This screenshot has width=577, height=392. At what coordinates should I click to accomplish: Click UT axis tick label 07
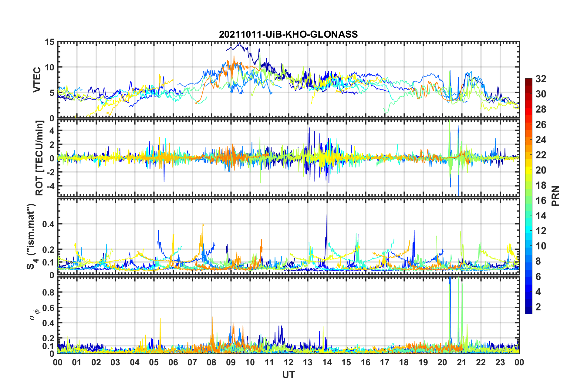(192, 362)
